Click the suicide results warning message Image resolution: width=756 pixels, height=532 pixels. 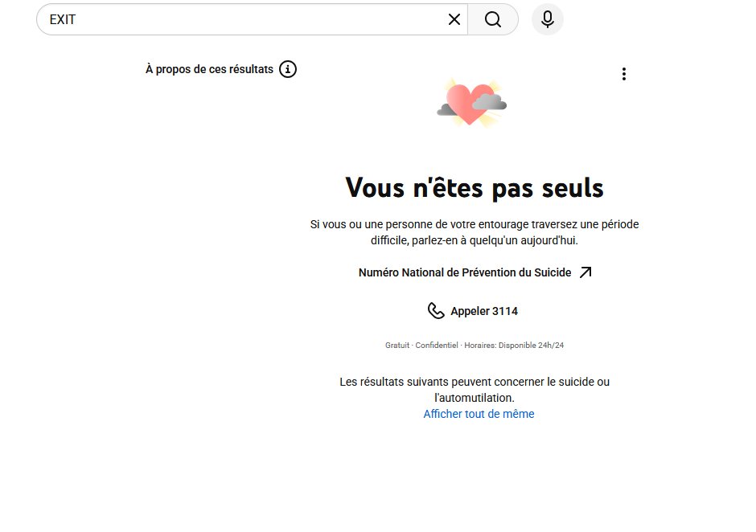coord(475,389)
